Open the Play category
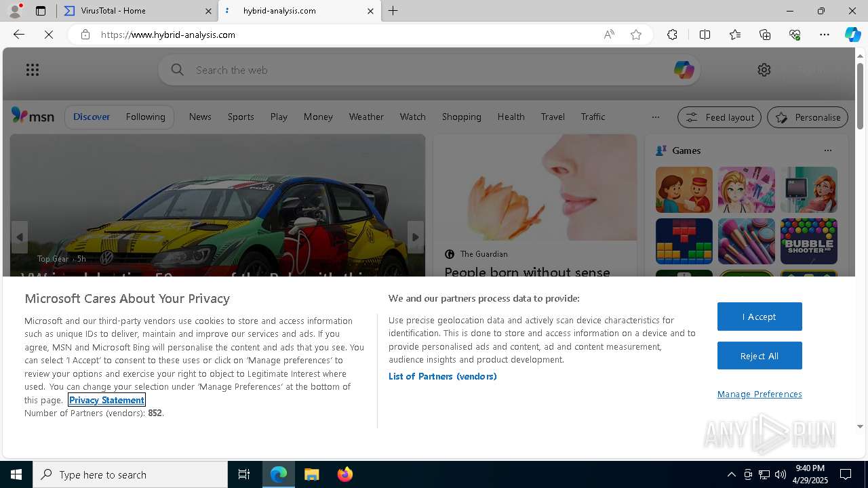Viewport: 868px width, 488px height. click(279, 117)
